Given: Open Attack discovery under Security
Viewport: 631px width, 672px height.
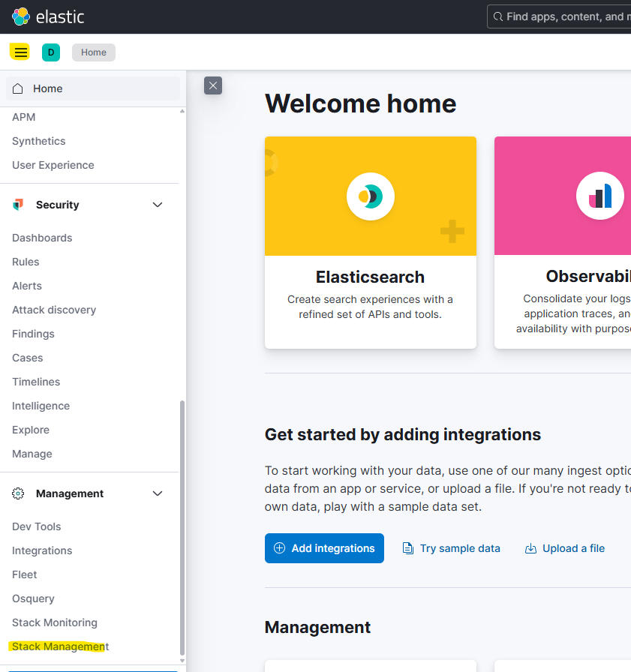Looking at the screenshot, I should pos(54,310).
